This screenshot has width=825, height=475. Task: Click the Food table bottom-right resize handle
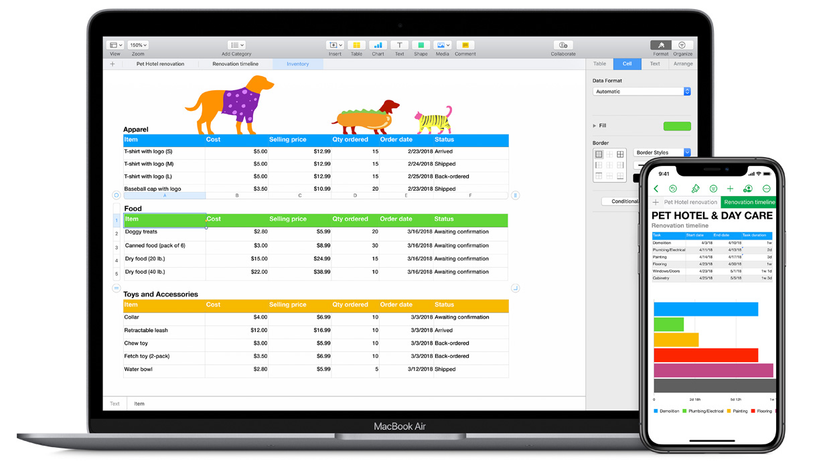coord(515,288)
